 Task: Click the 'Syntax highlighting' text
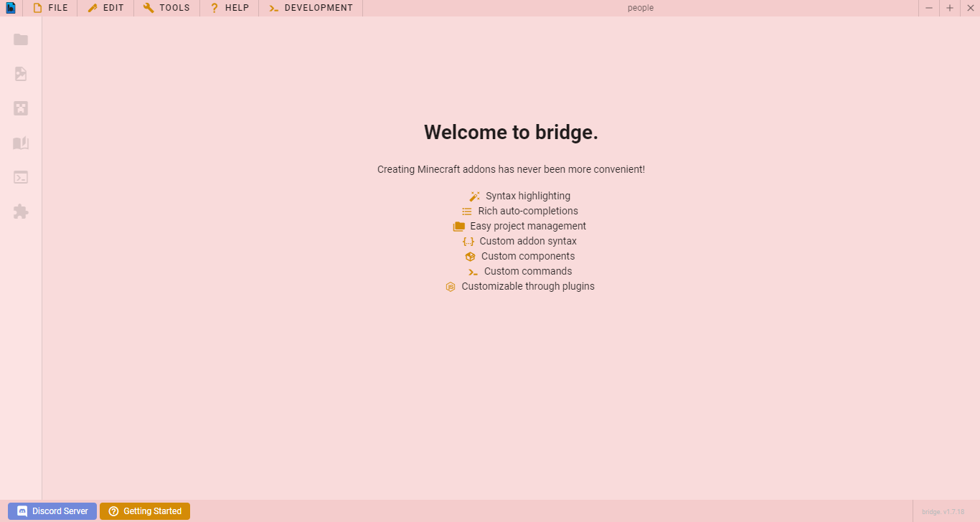528,196
